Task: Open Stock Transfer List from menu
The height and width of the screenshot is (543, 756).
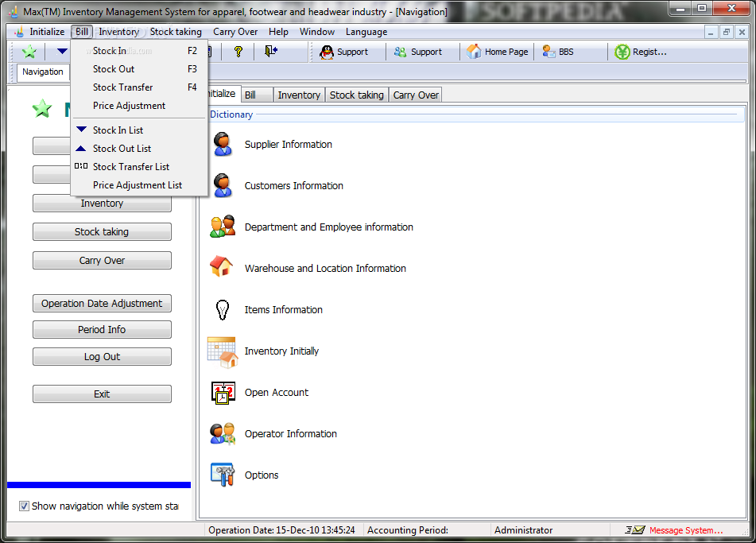Action: 139,167
